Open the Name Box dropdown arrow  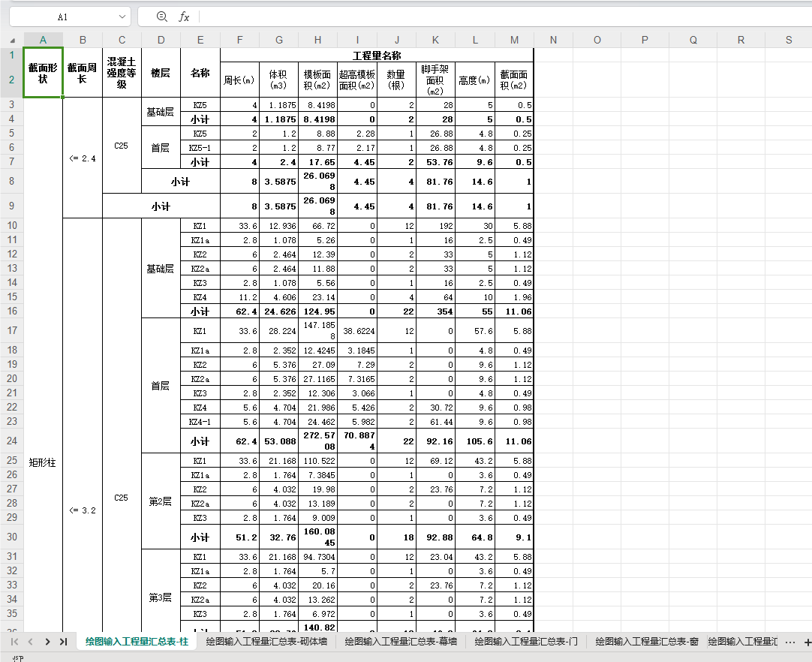122,17
